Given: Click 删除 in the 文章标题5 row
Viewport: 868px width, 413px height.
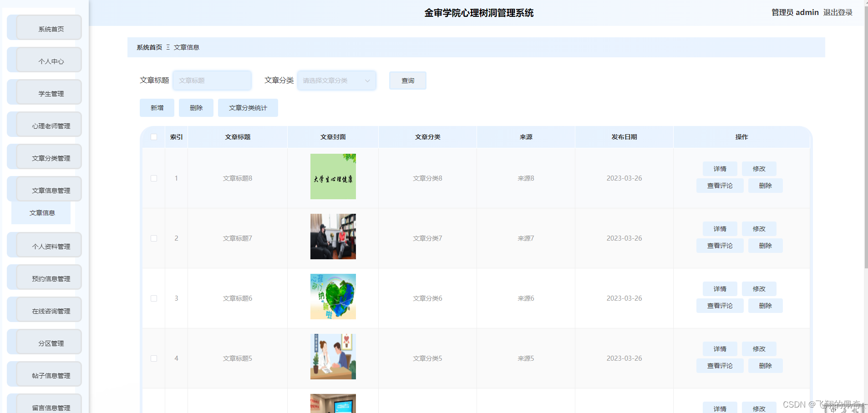Looking at the screenshot, I should [x=766, y=366].
